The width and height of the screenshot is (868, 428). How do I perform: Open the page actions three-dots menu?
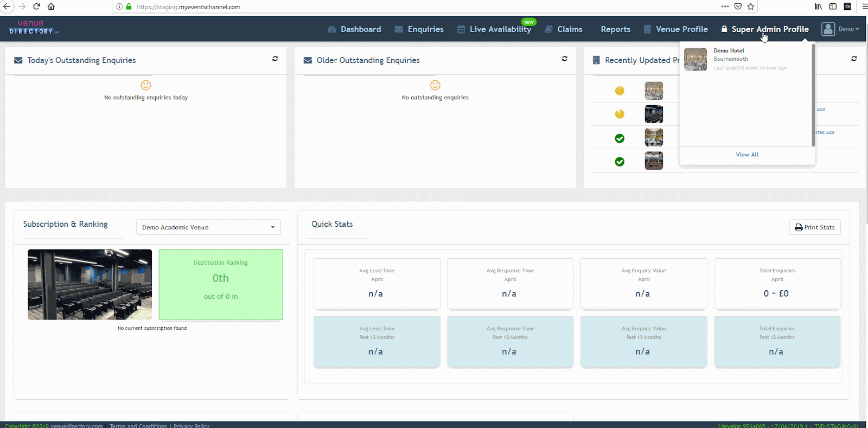pos(725,7)
